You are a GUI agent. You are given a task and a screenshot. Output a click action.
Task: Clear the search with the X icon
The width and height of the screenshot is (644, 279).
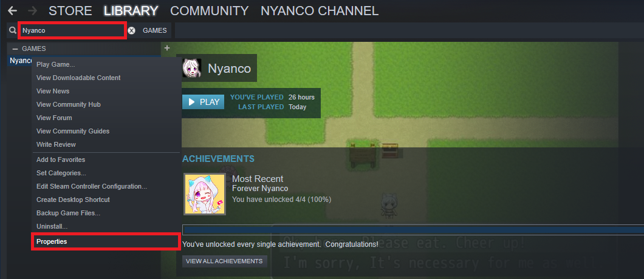coord(131,30)
